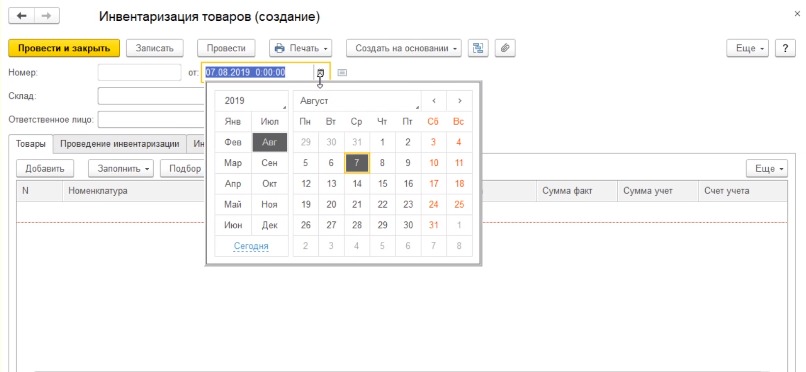Open the year 2019 selector
806x372 pixels.
(x=252, y=101)
